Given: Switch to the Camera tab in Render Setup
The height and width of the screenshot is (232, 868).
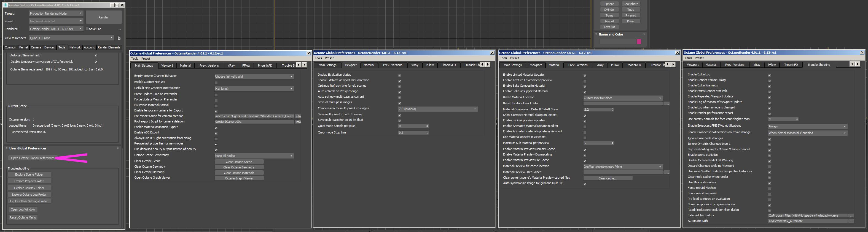Looking at the screenshot, I should [36, 47].
